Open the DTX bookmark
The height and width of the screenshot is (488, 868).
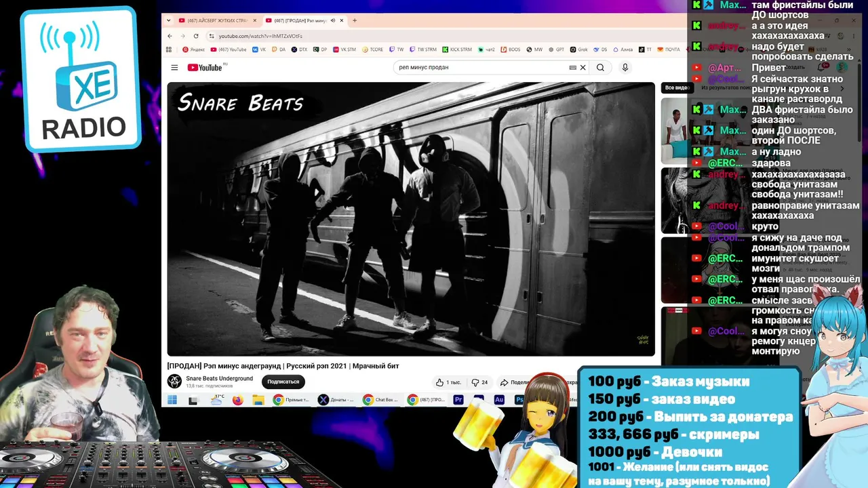point(299,49)
